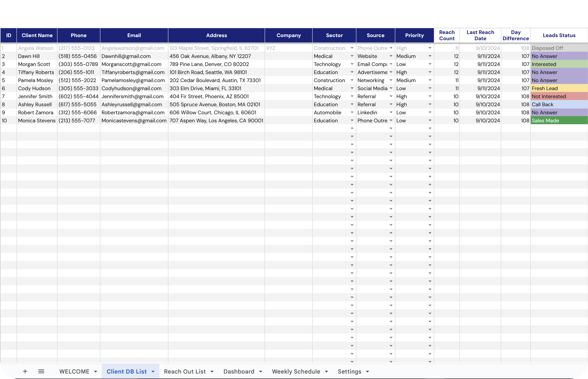
Task: Click the Leads Status column header
Action: (x=559, y=36)
